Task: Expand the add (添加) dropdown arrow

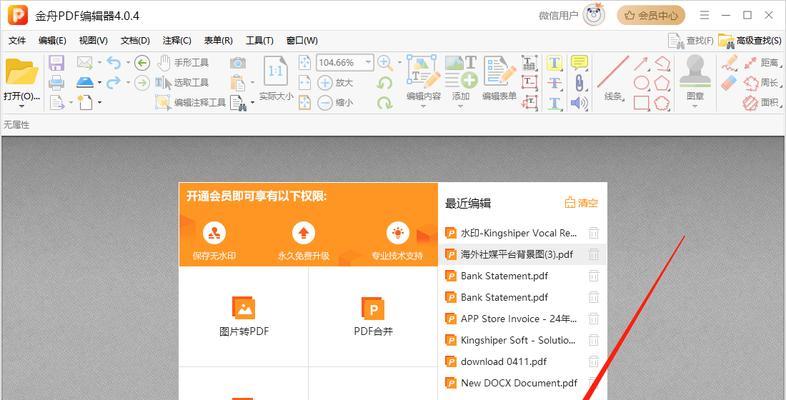Action: coord(461,106)
